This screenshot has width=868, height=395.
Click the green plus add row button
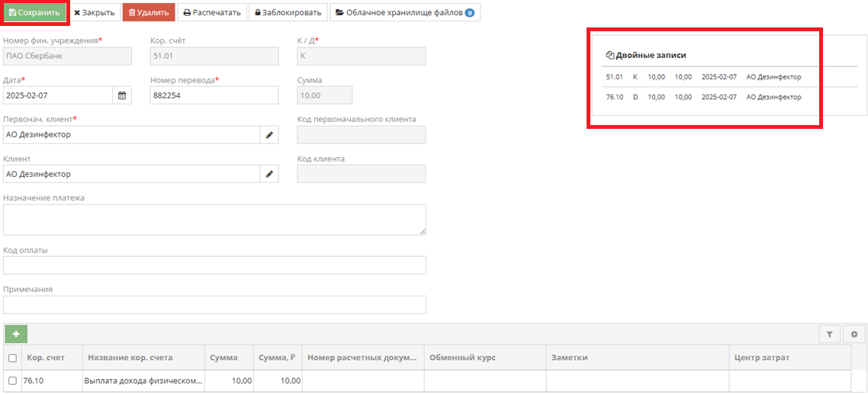16,334
